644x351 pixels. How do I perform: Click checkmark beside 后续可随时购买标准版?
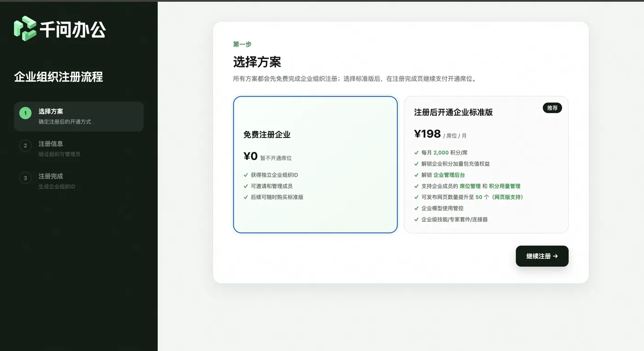click(x=246, y=197)
